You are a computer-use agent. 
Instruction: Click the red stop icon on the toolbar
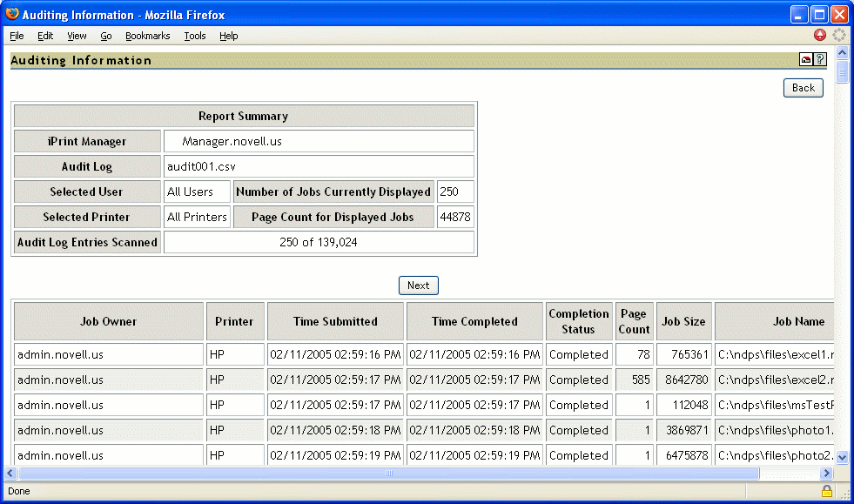819,35
